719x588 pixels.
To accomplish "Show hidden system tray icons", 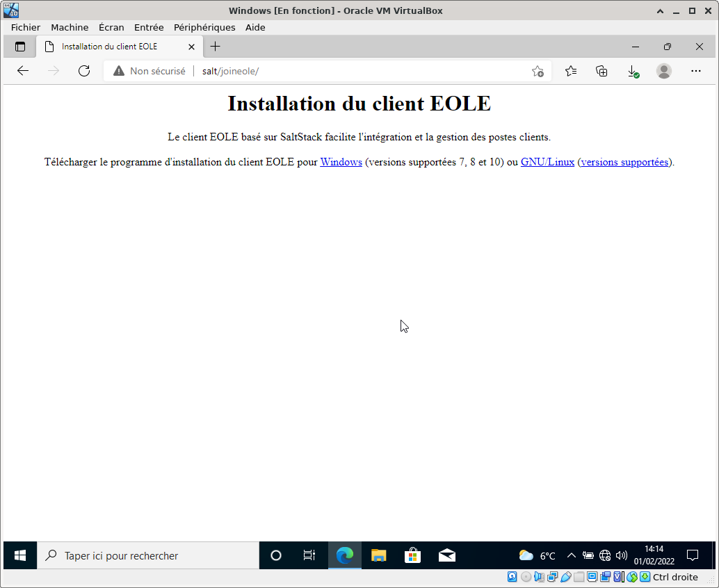I will pyautogui.click(x=572, y=555).
